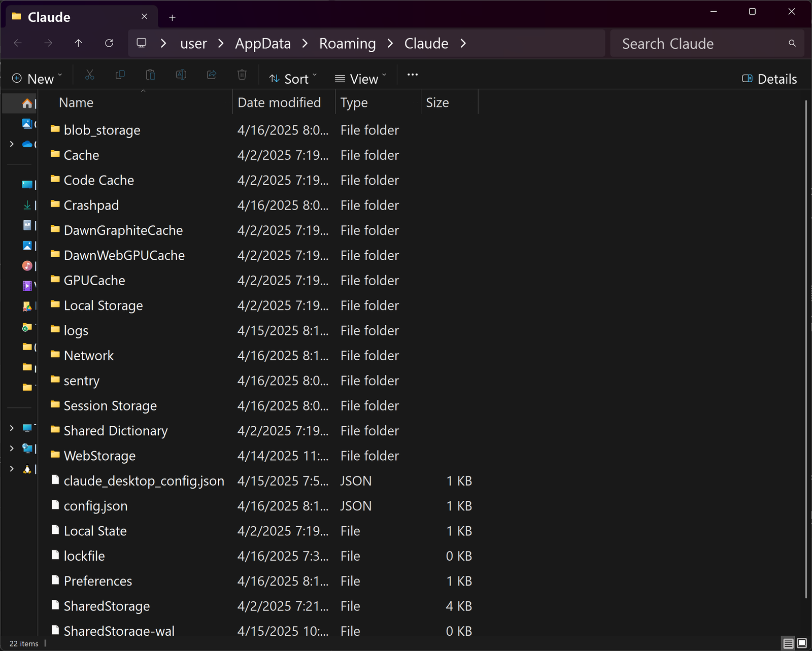Expand the Network tree node
The height and width of the screenshot is (651, 812).
point(12,449)
